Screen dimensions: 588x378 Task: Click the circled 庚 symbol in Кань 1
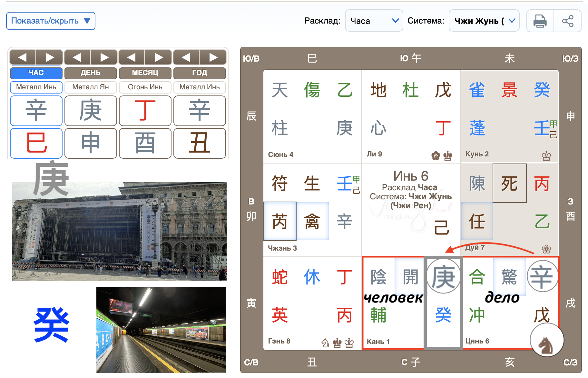[443, 277]
